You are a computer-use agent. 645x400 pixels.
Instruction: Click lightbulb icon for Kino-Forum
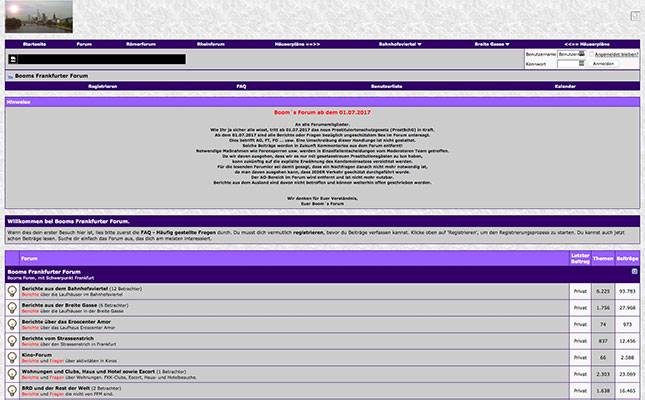pyautogui.click(x=12, y=357)
